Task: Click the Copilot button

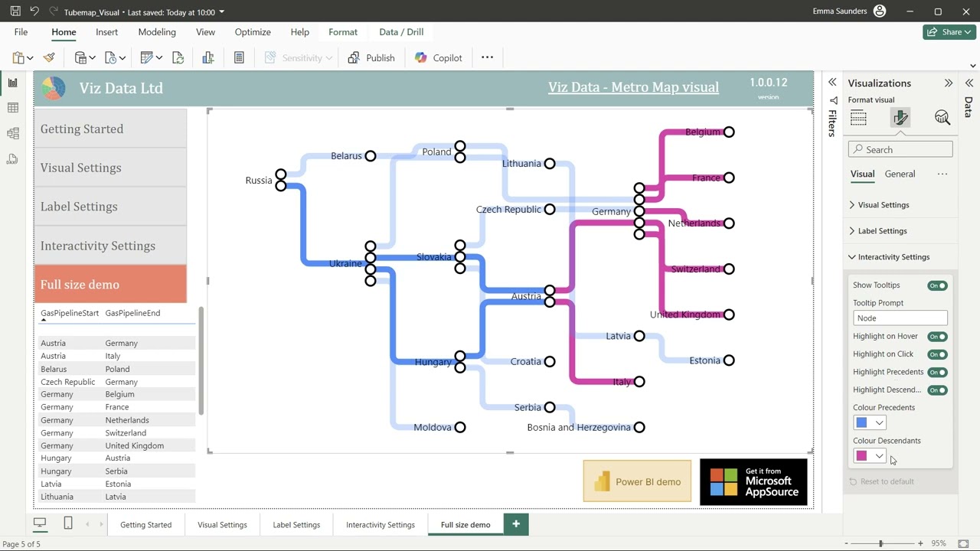Action: coord(438,57)
